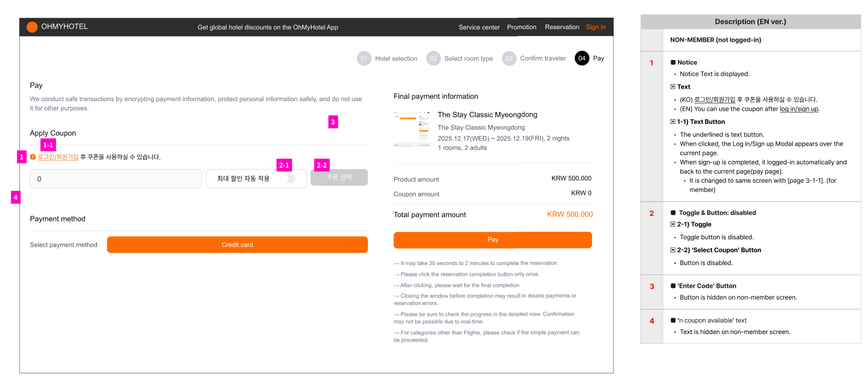Click the Sign in link
Image resolution: width=868 pixels, height=382 pixels.
pos(596,27)
